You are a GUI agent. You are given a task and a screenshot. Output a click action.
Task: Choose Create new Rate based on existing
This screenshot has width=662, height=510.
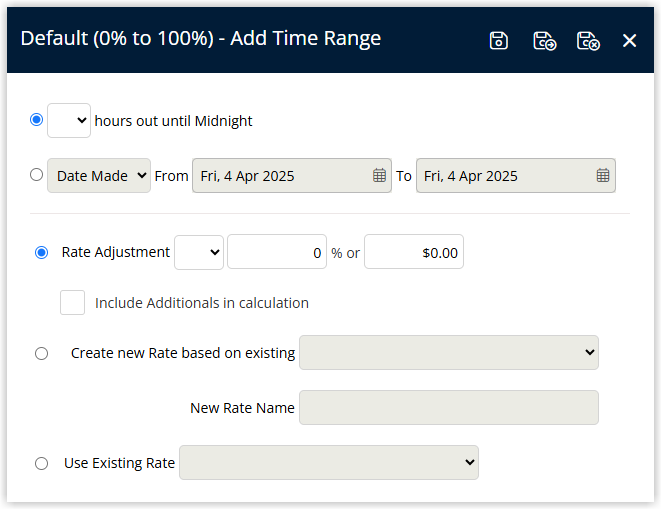point(41,353)
